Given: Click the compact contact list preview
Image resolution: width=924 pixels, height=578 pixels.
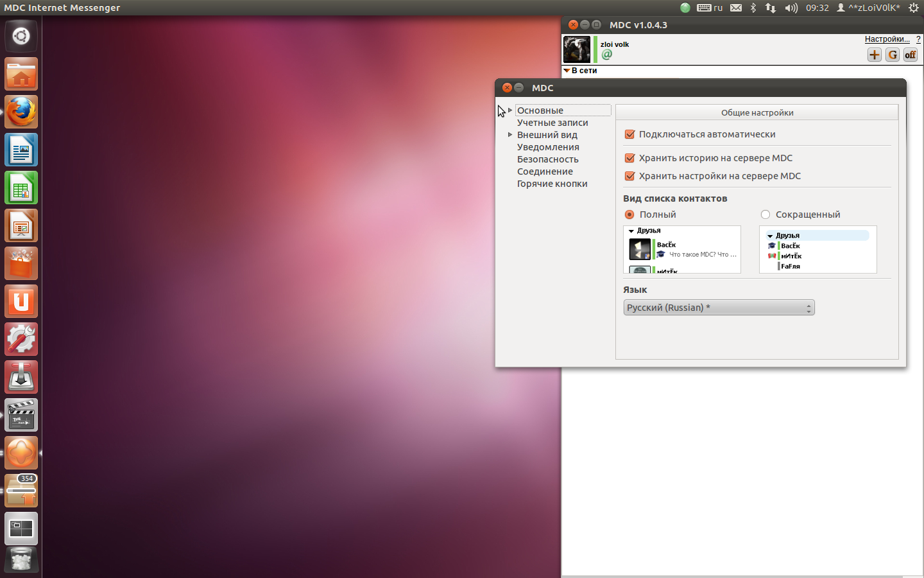Looking at the screenshot, I should click(x=818, y=249).
